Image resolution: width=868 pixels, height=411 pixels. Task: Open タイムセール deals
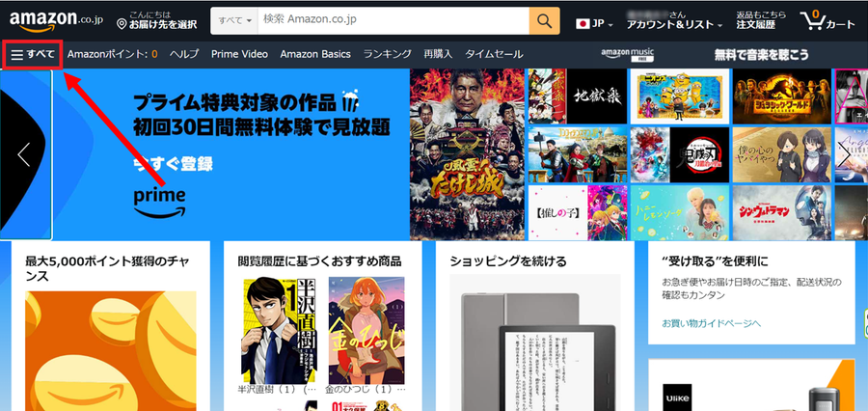tap(494, 54)
